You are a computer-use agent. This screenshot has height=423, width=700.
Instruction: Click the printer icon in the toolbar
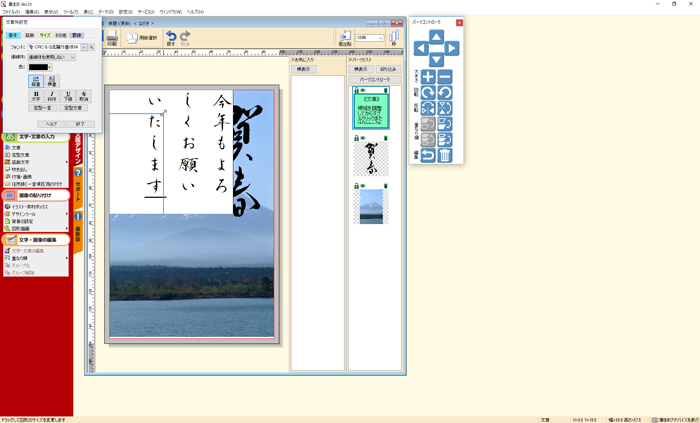[112, 38]
